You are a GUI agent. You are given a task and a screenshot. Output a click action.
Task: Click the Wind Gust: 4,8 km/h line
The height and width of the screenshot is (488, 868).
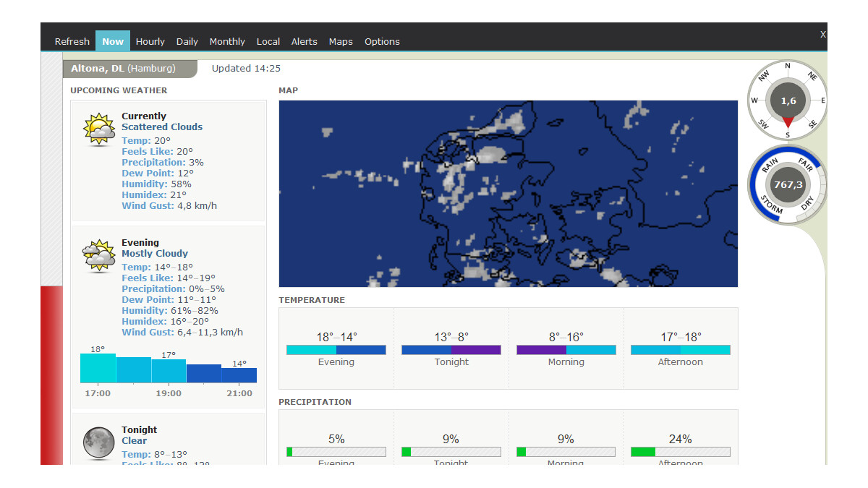coord(169,206)
